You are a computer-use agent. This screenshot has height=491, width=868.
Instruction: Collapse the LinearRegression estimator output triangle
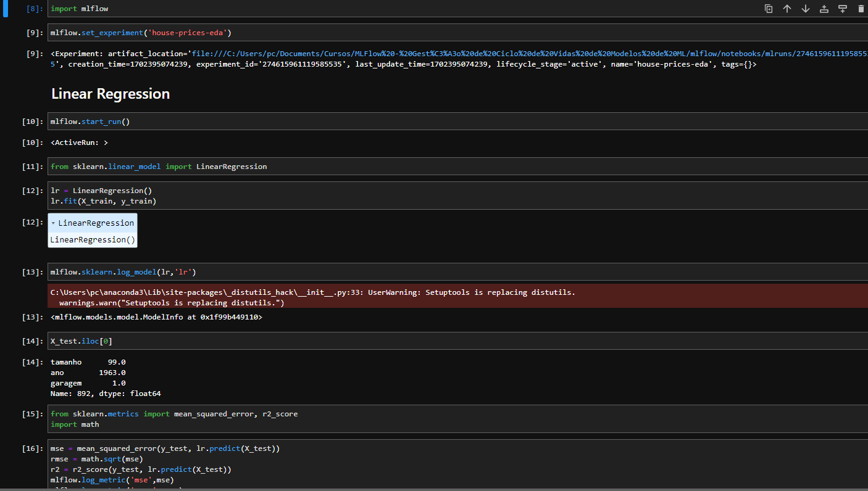click(x=53, y=223)
